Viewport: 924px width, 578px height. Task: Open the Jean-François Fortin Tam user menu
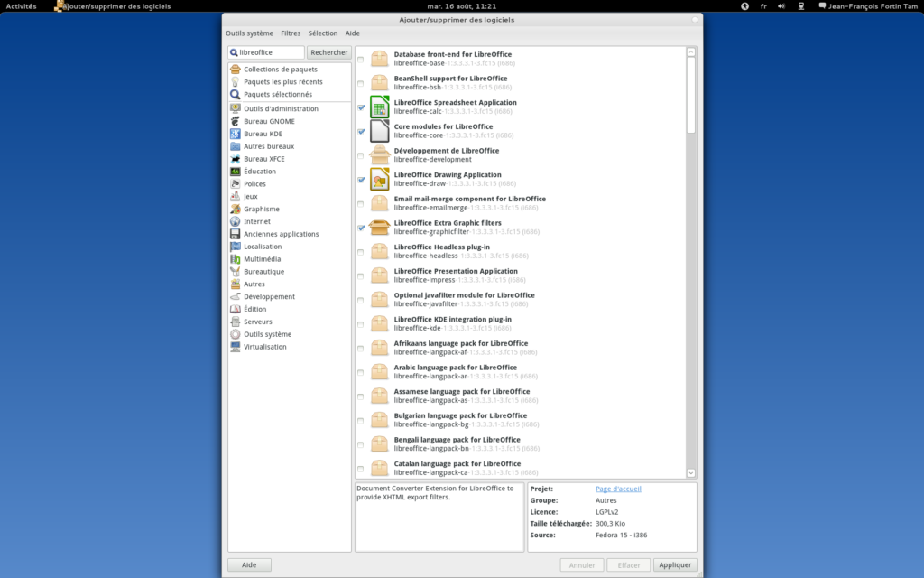[868, 6]
